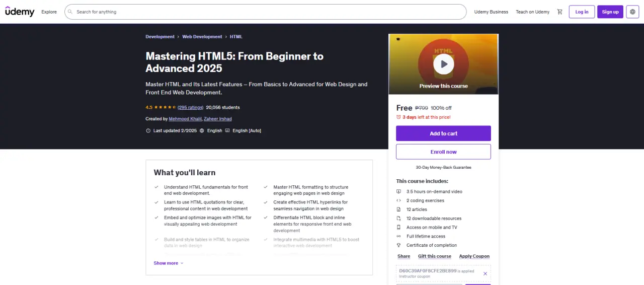Open the globe language selector
The height and width of the screenshot is (285, 644).
click(632, 12)
